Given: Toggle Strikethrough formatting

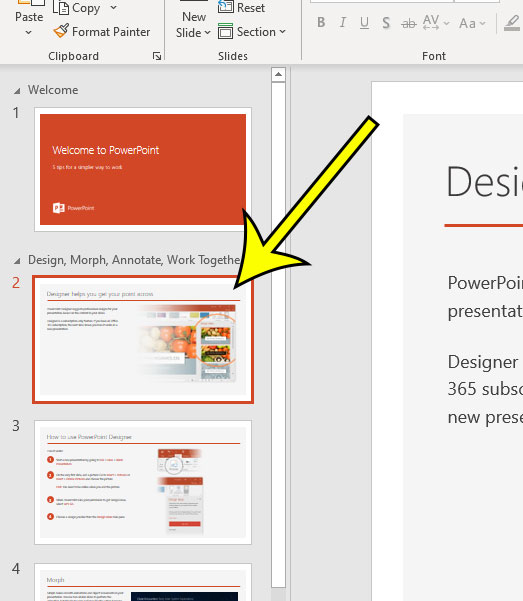Looking at the screenshot, I should pyautogui.click(x=408, y=24).
